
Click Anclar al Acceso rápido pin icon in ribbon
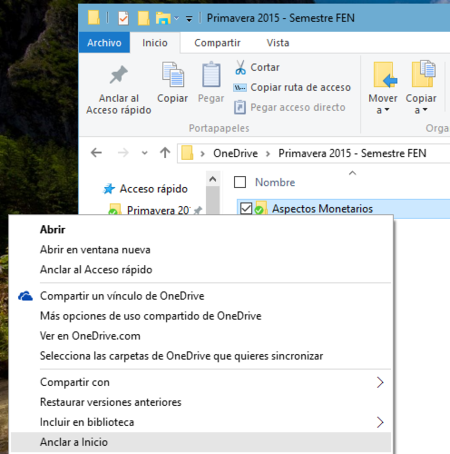coord(119,75)
